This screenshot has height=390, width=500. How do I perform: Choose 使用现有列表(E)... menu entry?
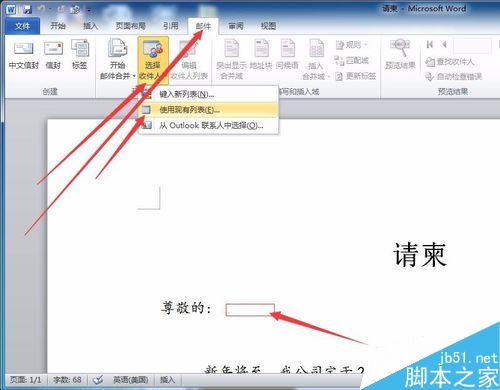(209, 110)
